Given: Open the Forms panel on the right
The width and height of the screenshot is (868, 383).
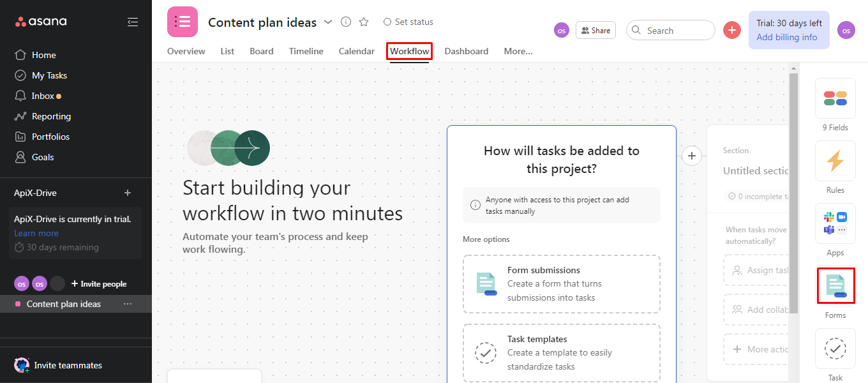Looking at the screenshot, I should pyautogui.click(x=835, y=285).
